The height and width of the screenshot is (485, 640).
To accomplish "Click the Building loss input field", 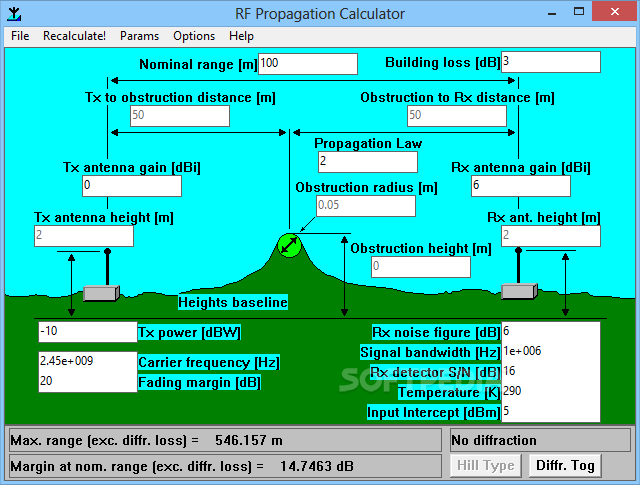I will click(551, 62).
